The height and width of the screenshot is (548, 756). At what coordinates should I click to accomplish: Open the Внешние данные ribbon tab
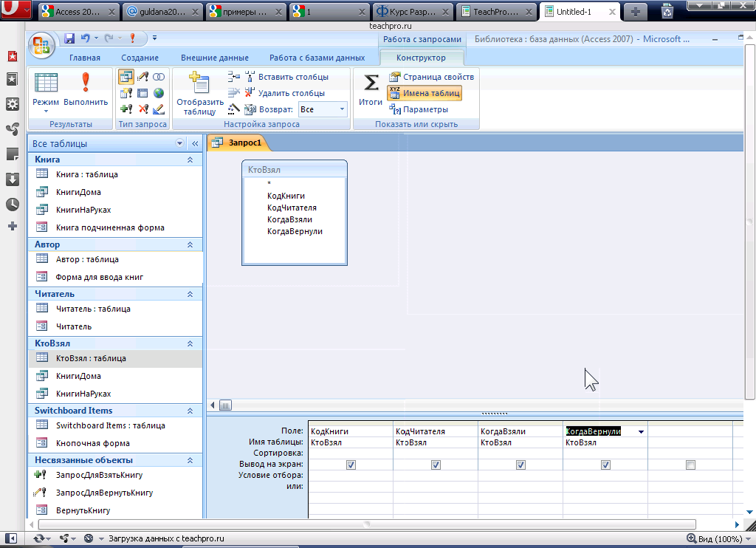point(215,58)
